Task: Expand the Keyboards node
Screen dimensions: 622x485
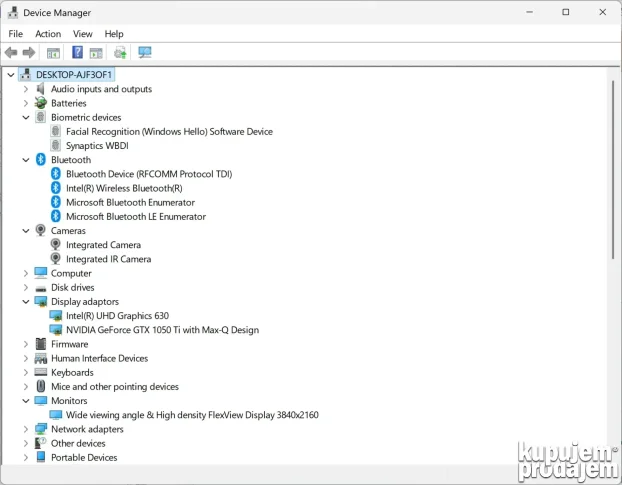Action: pos(26,372)
